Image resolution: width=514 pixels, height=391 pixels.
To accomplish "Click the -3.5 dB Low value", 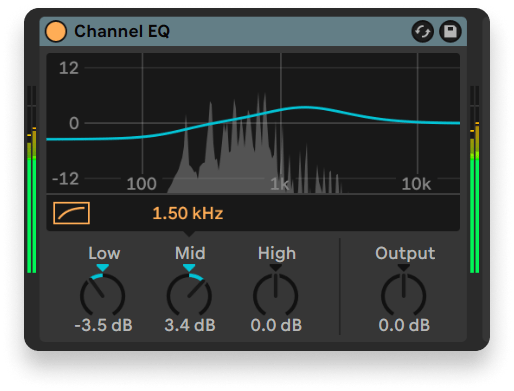I will [x=103, y=325].
